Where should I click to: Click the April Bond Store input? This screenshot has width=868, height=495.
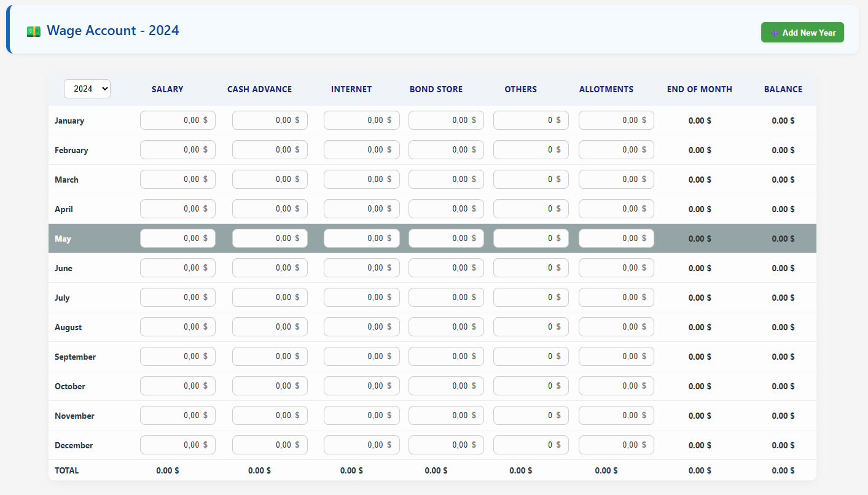click(446, 209)
